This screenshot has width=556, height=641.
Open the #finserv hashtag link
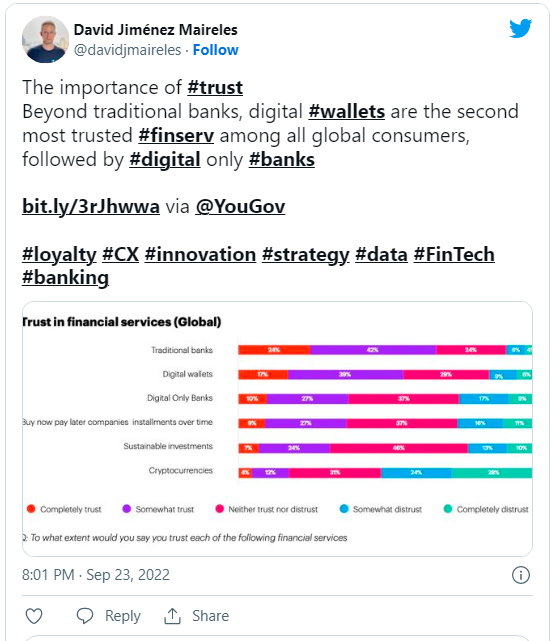coord(176,136)
